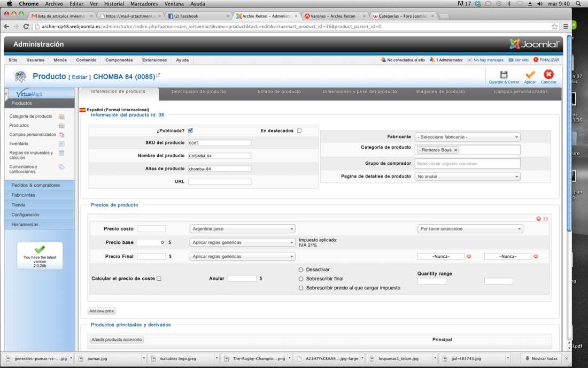The width and height of the screenshot is (588, 368).
Task: Click the red Cancelar icon
Action: point(548,74)
